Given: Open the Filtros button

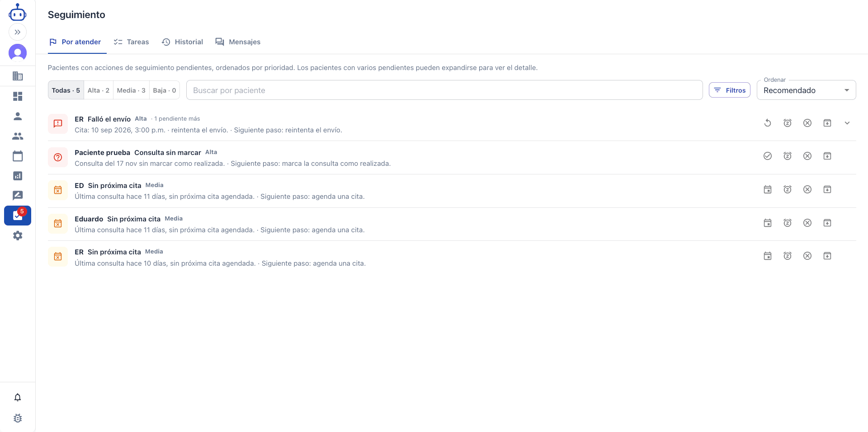Looking at the screenshot, I should (x=730, y=90).
